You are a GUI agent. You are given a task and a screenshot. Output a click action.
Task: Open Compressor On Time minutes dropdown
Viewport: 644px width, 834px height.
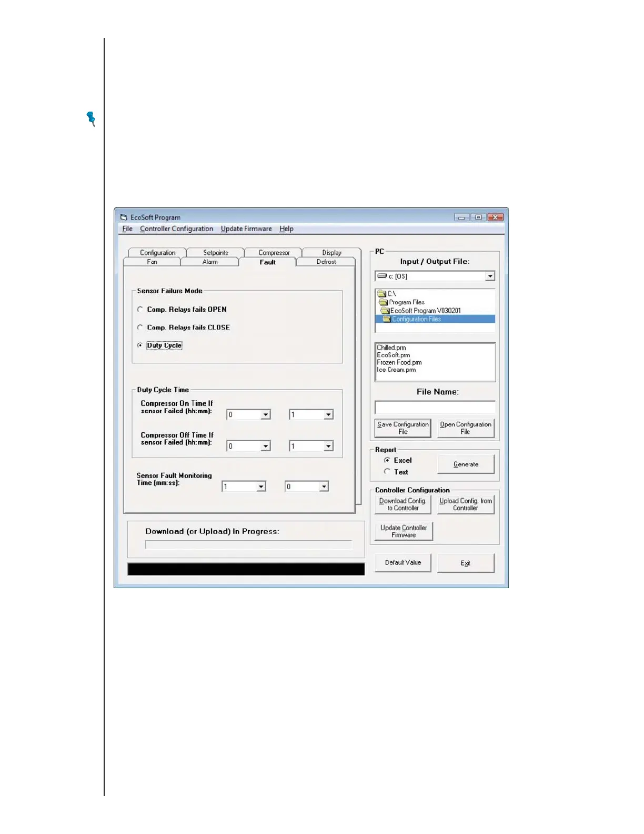point(328,415)
